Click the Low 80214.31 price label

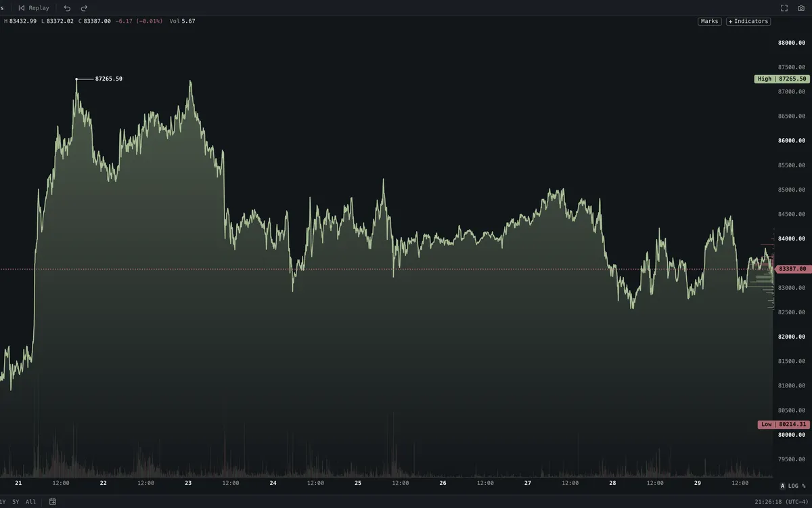[784, 425]
